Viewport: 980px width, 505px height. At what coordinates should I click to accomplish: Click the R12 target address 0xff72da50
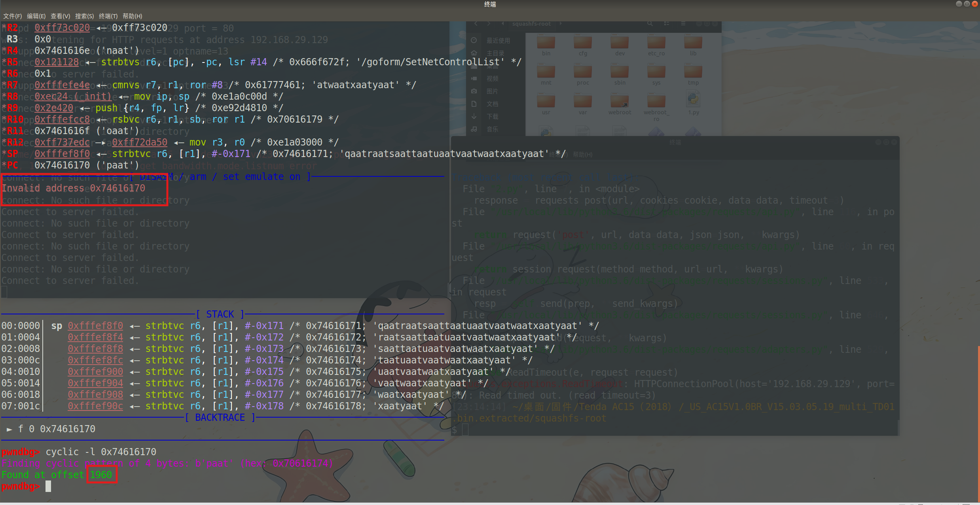coord(140,142)
